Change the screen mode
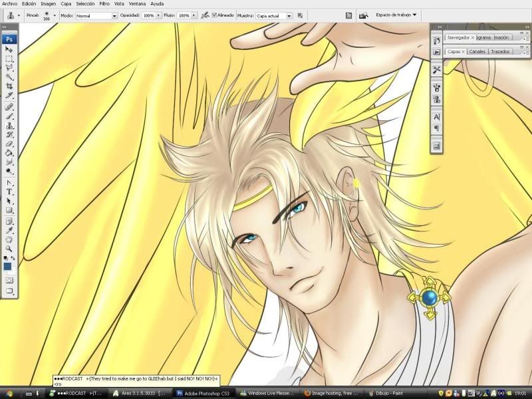The height and width of the screenshot is (399, 532). (x=9, y=291)
